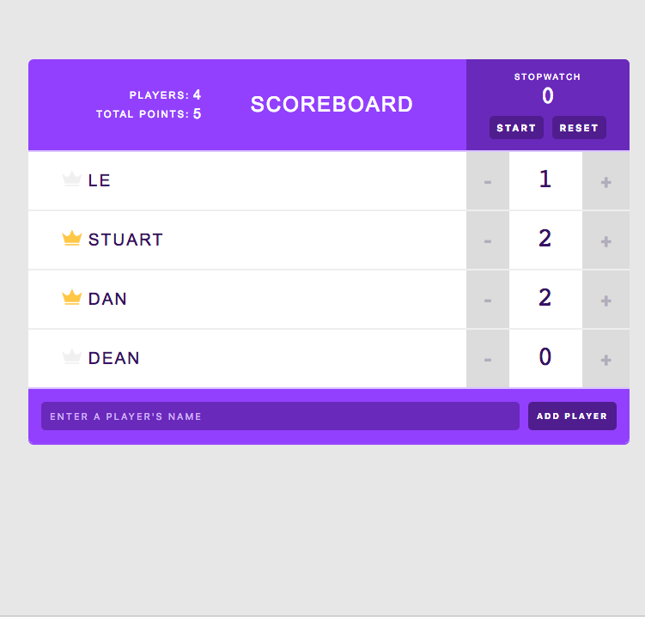Reset the stopwatch
The image size is (645, 644).
(x=579, y=127)
